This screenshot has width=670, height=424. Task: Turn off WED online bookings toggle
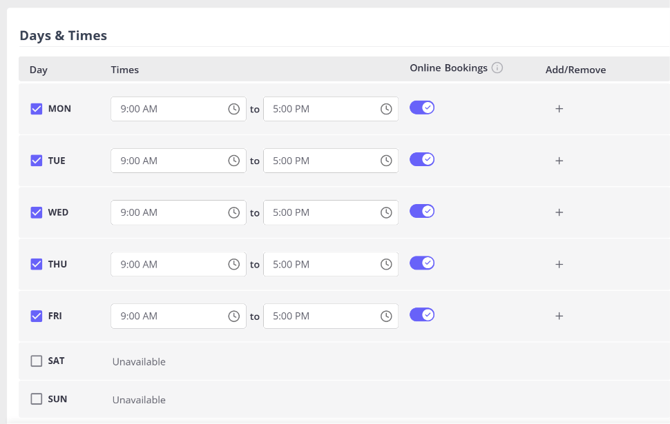pos(422,211)
